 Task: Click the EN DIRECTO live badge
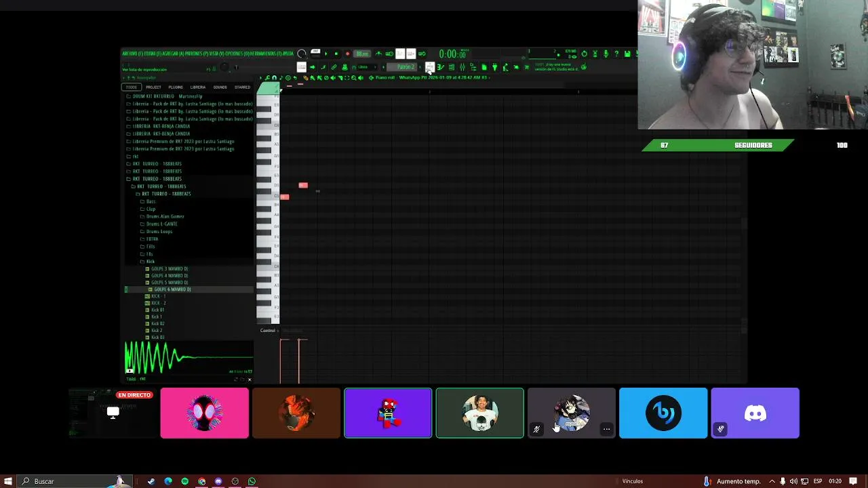[x=134, y=395]
